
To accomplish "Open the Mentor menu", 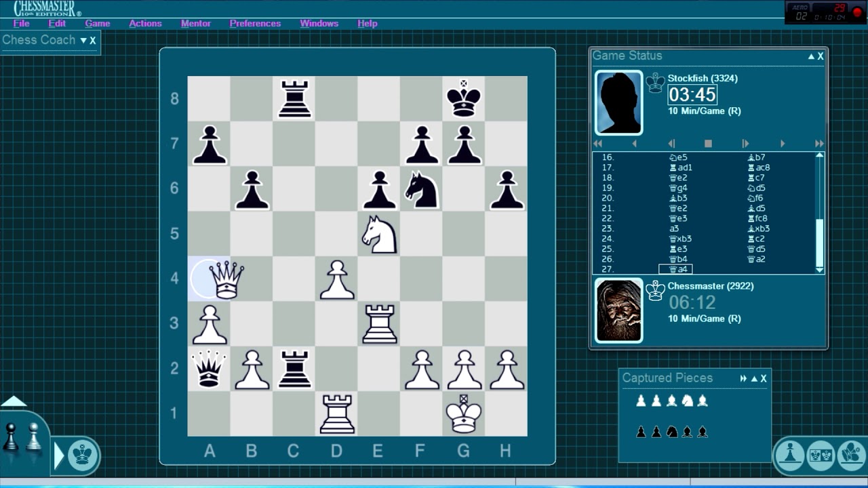I will pos(196,23).
